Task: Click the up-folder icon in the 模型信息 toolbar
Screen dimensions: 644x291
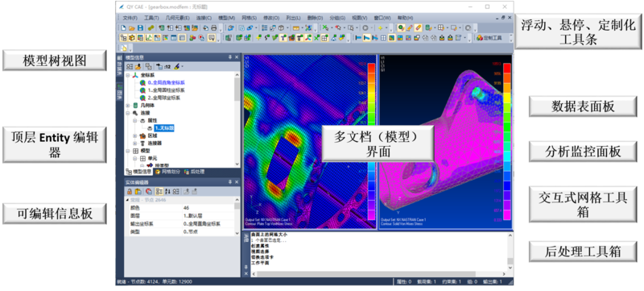Action: click(x=138, y=66)
